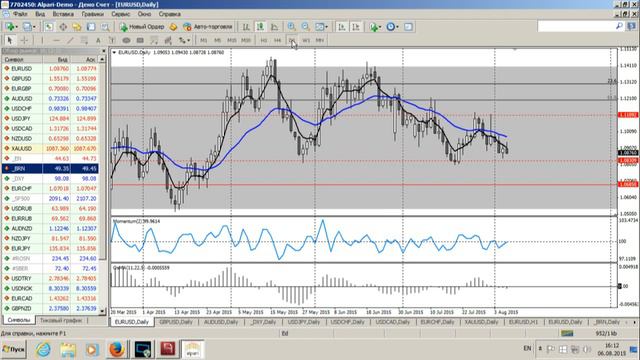
Task: Switch to Тиковый график tab
Action: coord(61,320)
